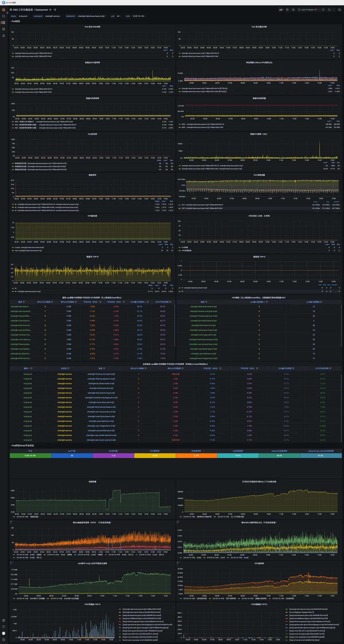Screen dimensions: 344x644
Task: Filter the 单Pod CPU限制 column in the first table
Action: (52, 302)
